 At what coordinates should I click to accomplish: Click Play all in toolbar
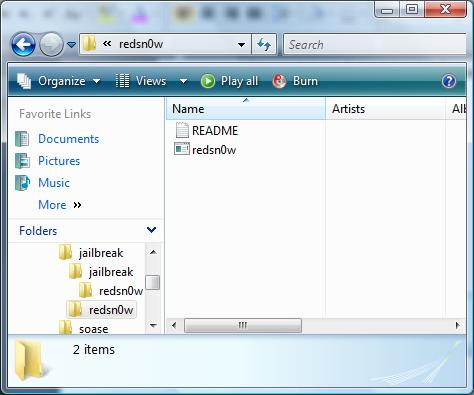click(x=230, y=81)
